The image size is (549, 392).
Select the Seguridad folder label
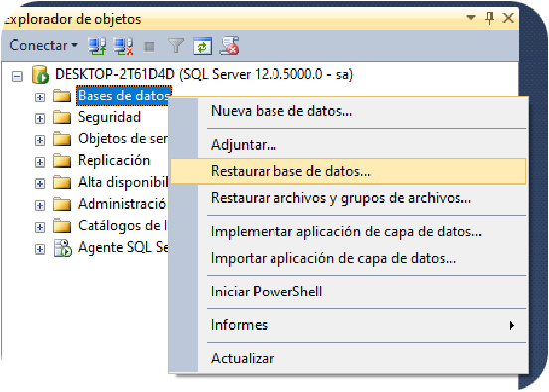(109, 117)
